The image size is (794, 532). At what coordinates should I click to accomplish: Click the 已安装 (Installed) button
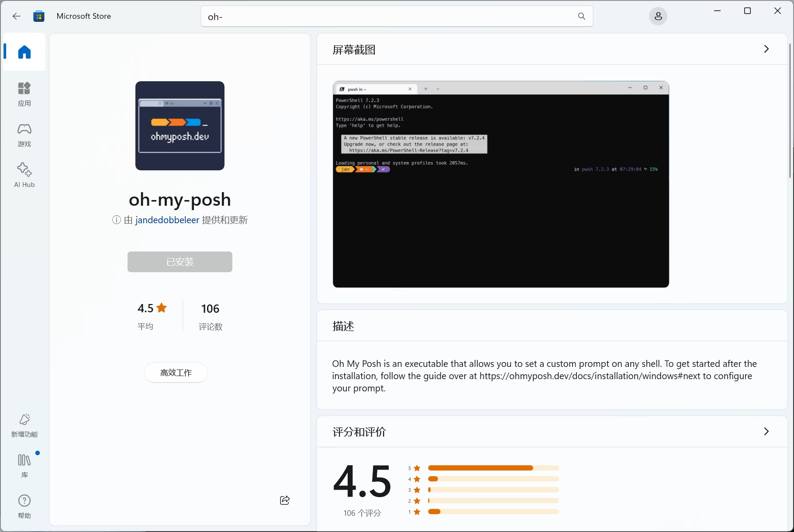coord(180,262)
